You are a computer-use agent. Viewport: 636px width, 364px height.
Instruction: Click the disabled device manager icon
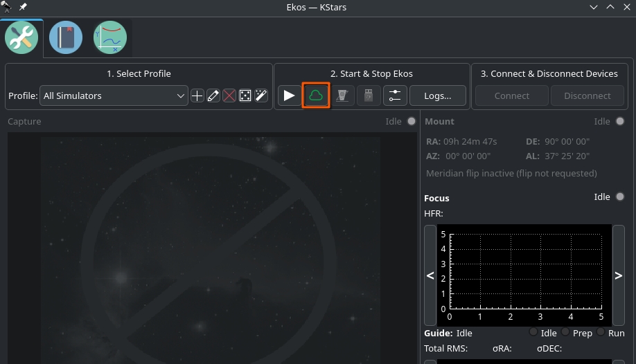click(369, 95)
